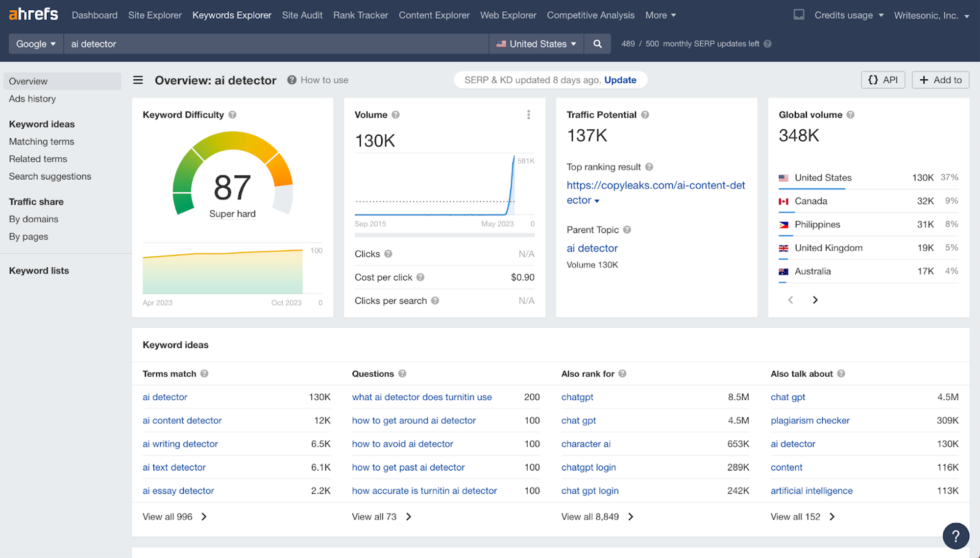Click the Credits usage screen icon
The image size is (980, 558).
[x=799, y=15]
